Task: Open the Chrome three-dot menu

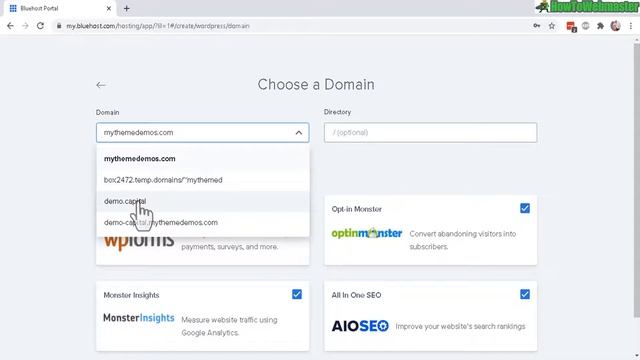Action: click(631, 26)
